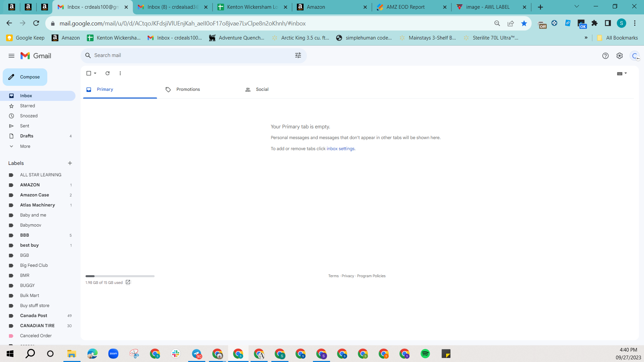Tick the select-all messages checkbox
This screenshot has height=362, width=644.
(x=89, y=73)
